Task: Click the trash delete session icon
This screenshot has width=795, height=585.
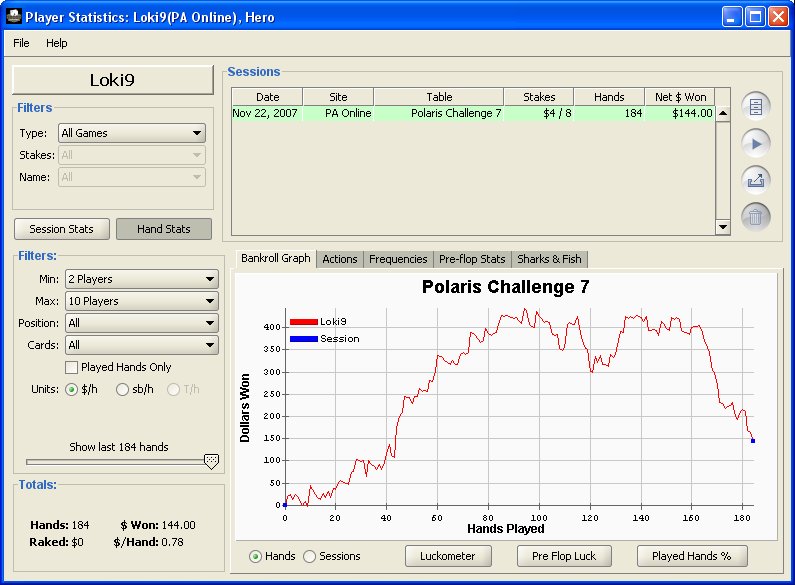Action: [x=756, y=216]
